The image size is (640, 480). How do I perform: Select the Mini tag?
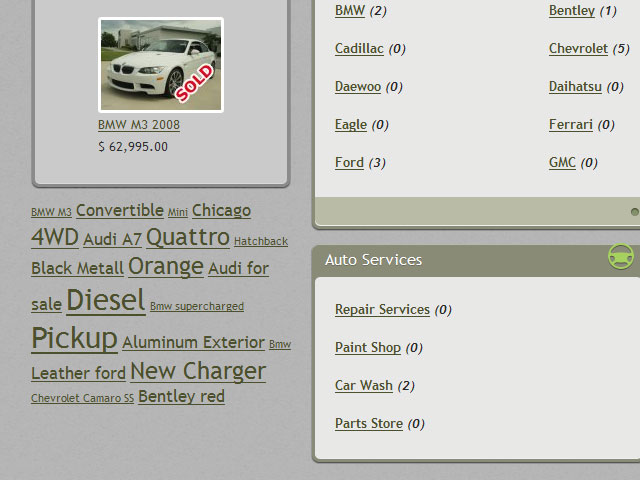coord(178,212)
